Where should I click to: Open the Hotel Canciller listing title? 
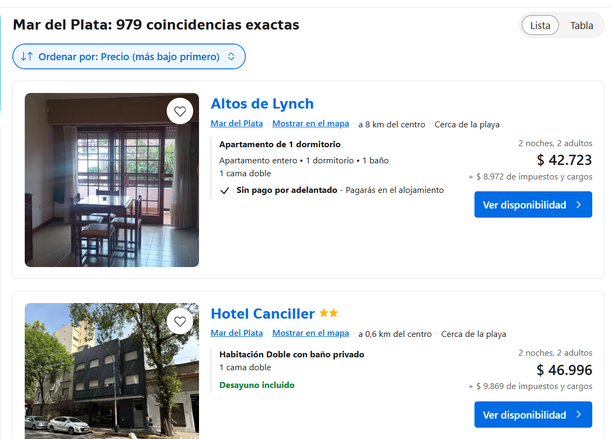pyautogui.click(x=262, y=314)
